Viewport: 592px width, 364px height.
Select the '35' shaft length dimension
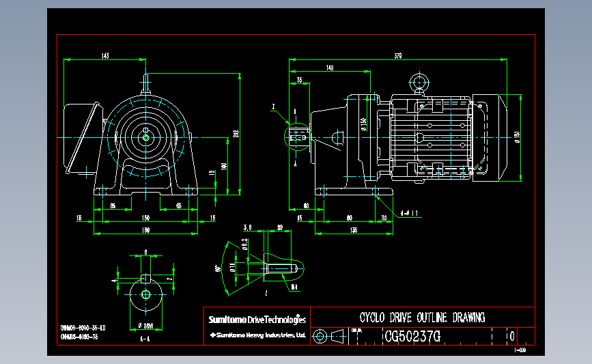(299, 80)
